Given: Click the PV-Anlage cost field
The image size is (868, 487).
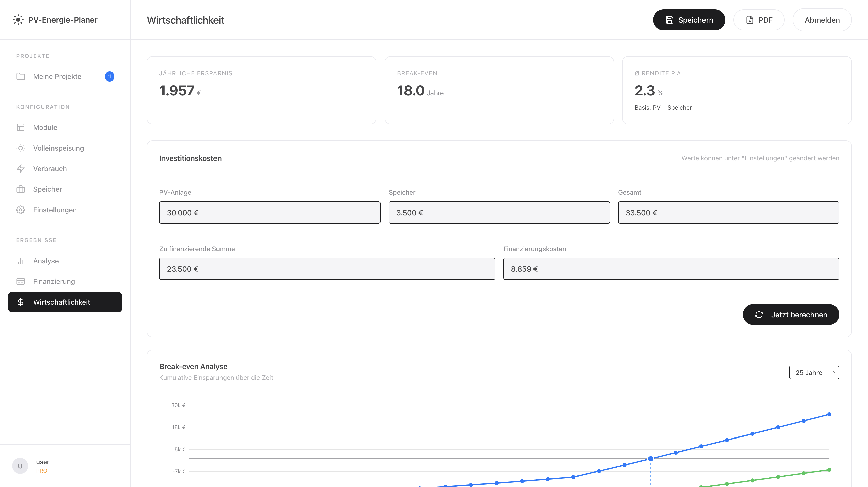Looking at the screenshot, I should click(269, 213).
